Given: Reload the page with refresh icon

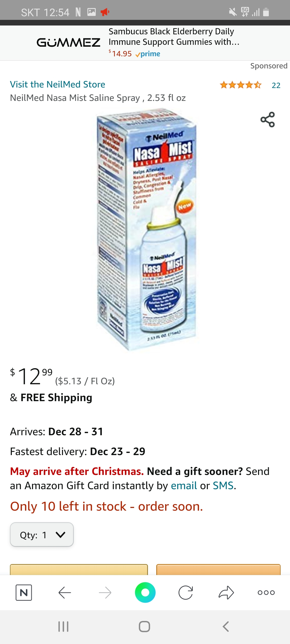Looking at the screenshot, I should pyautogui.click(x=186, y=592).
